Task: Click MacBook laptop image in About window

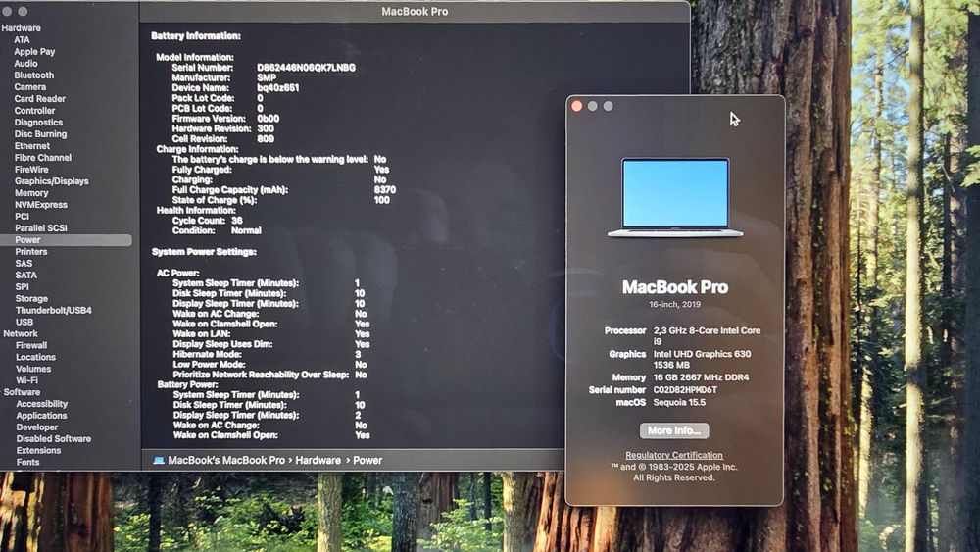Action: (675, 197)
